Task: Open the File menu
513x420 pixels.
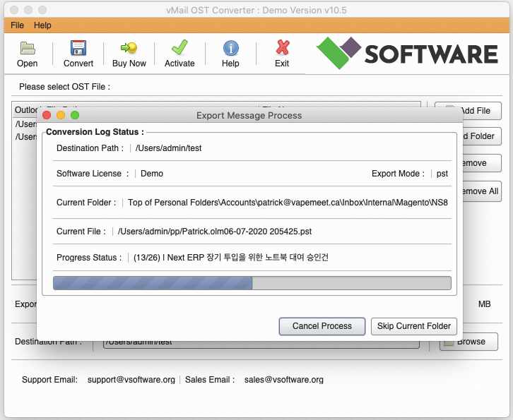Action: coord(18,25)
